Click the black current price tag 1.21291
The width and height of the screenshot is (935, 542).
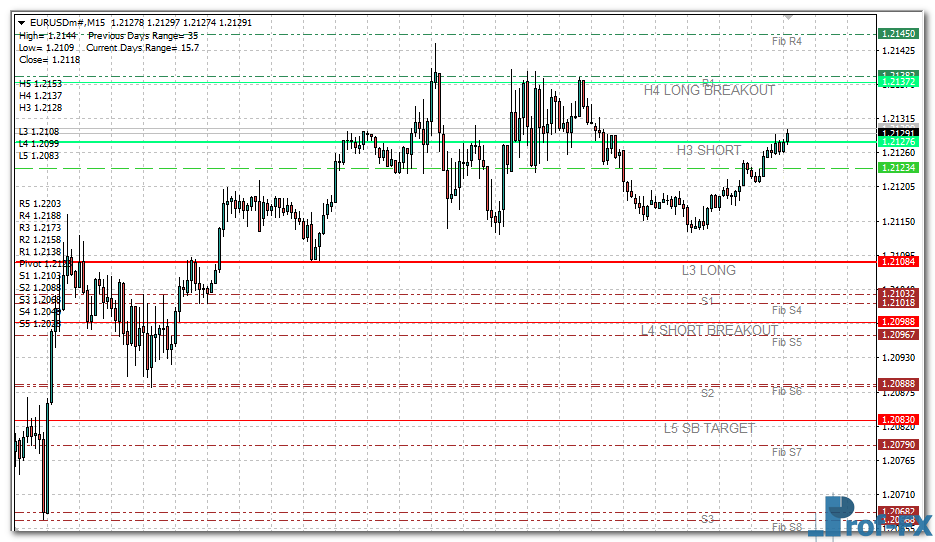897,133
